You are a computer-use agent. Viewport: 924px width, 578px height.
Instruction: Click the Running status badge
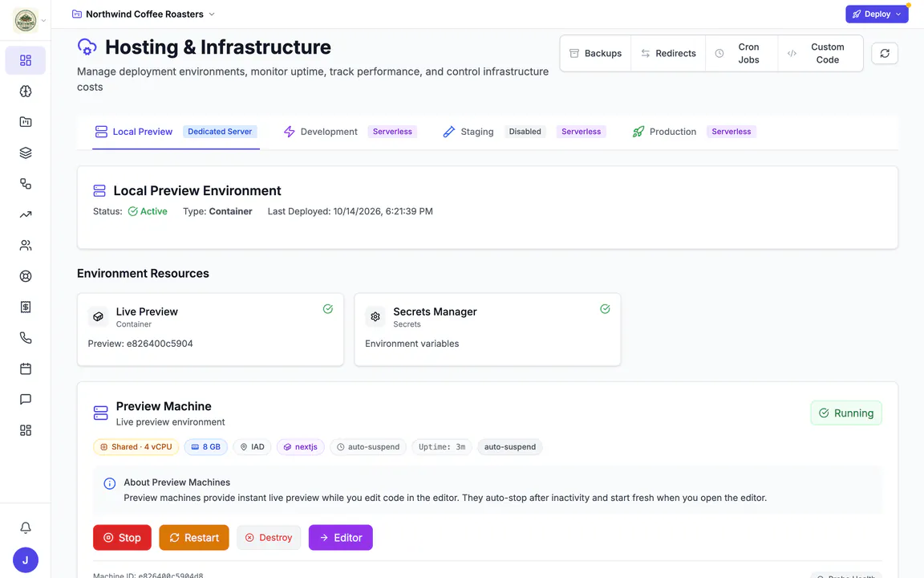click(x=846, y=413)
